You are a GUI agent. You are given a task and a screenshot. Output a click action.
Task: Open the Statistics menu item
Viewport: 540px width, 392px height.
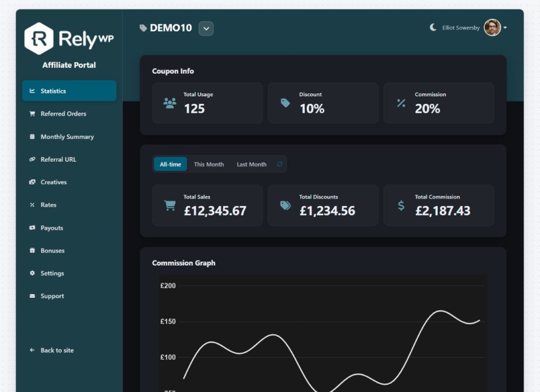click(69, 91)
